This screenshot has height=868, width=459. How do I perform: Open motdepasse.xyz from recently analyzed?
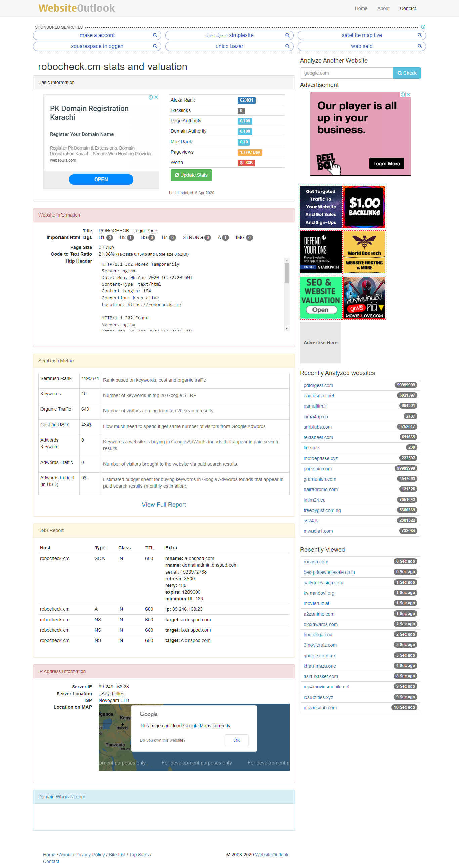point(321,458)
